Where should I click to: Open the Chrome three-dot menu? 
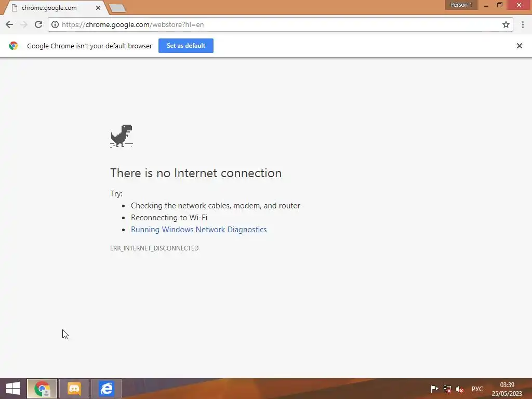[x=523, y=24]
